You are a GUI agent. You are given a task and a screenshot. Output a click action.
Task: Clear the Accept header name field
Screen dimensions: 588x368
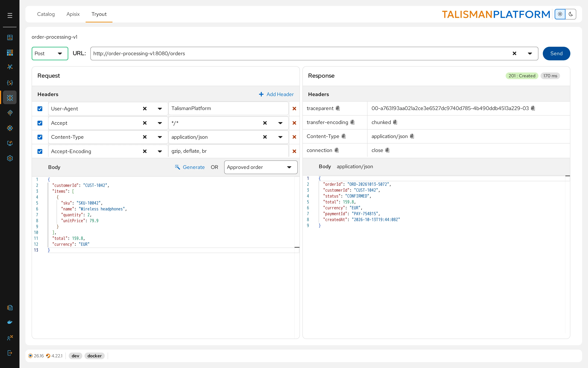[145, 123]
